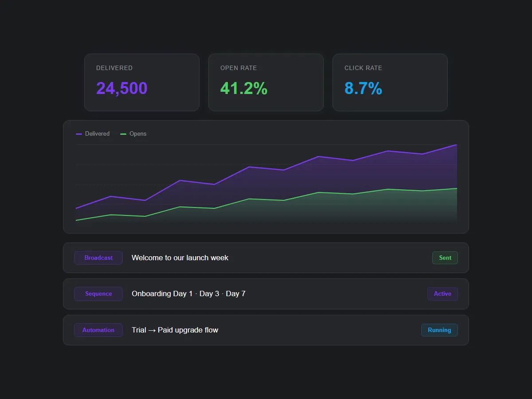Click the 8.7% click rate value
Viewport: 532px width, 399px height.
pyautogui.click(x=363, y=88)
